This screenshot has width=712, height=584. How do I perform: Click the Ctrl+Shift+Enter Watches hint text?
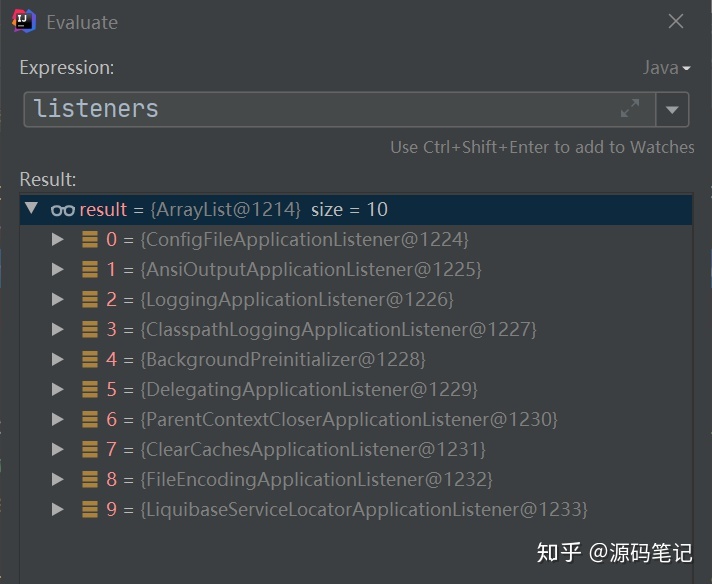click(x=542, y=147)
